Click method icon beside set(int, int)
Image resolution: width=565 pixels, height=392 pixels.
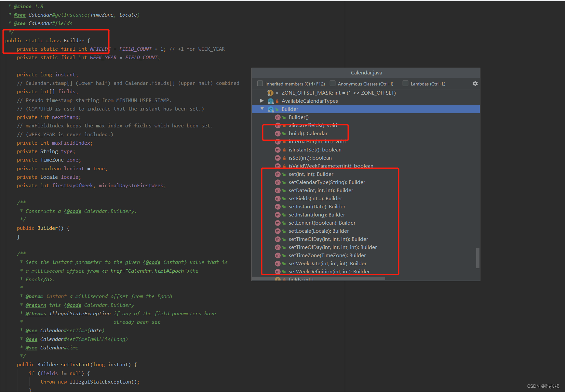(277, 174)
